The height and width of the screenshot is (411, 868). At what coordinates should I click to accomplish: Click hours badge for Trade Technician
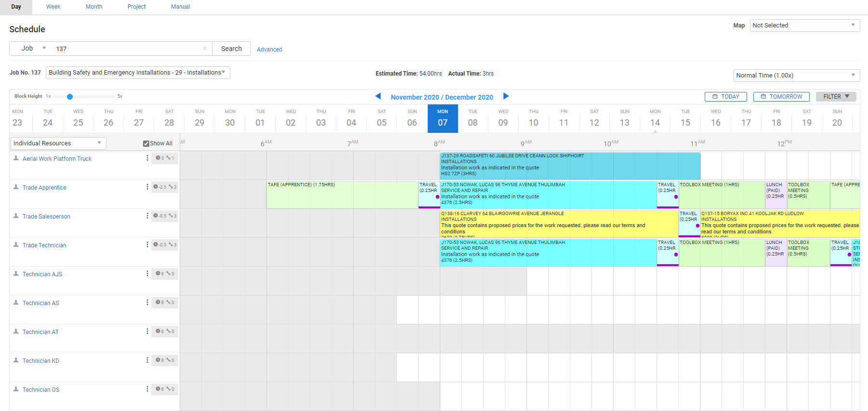165,244
